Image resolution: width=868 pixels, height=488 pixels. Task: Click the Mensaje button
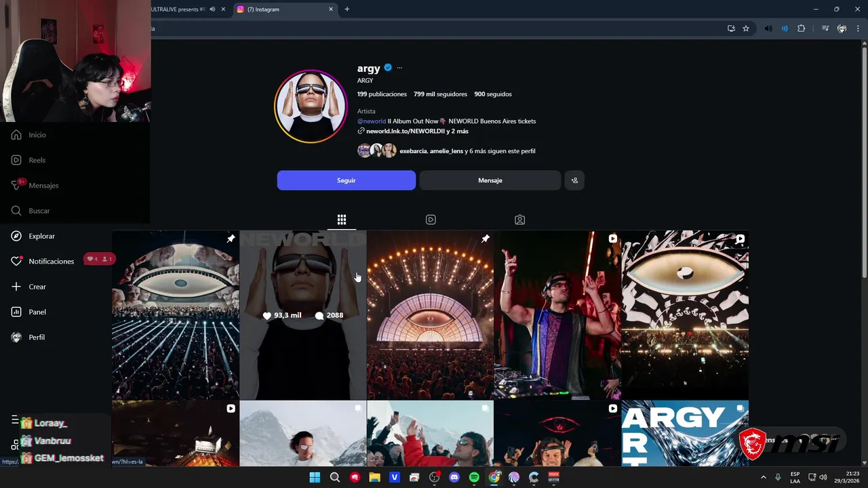pyautogui.click(x=490, y=180)
